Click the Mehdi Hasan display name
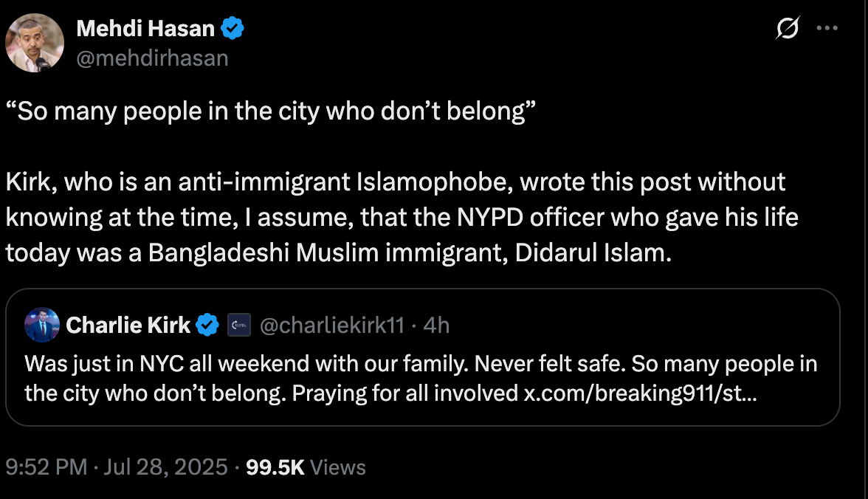 147,28
